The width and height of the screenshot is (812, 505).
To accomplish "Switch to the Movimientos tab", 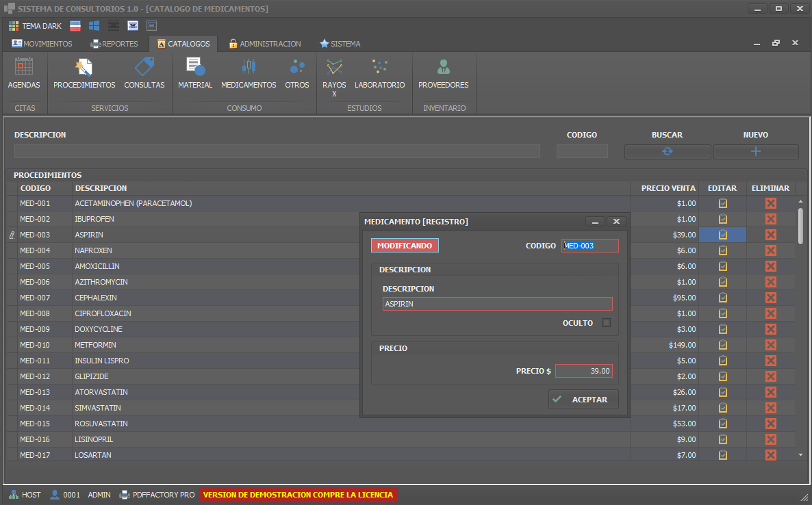I will point(42,44).
